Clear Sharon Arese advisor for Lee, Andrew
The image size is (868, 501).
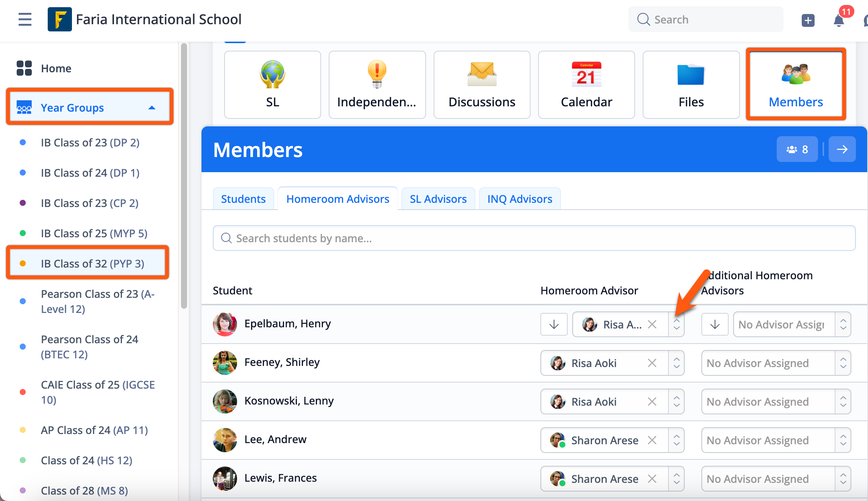652,440
